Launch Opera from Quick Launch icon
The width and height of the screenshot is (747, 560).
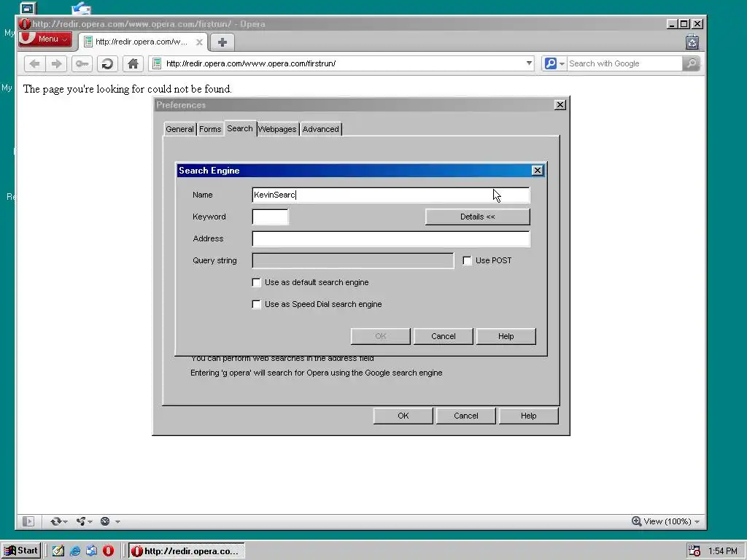[x=108, y=551]
